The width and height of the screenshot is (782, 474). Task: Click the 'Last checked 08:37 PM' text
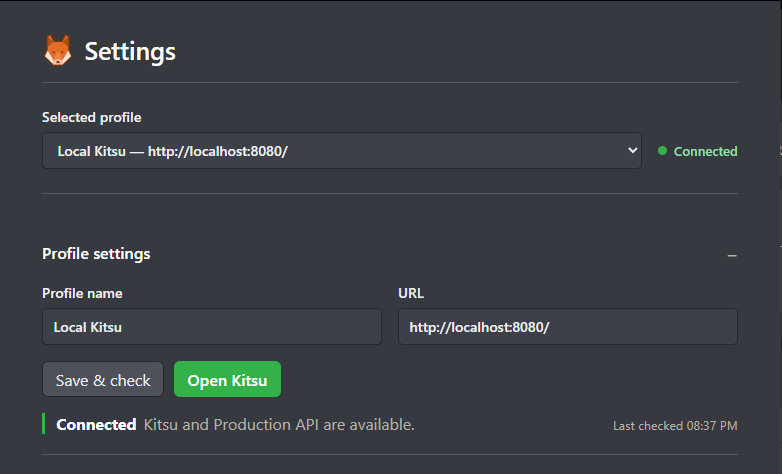click(675, 426)
